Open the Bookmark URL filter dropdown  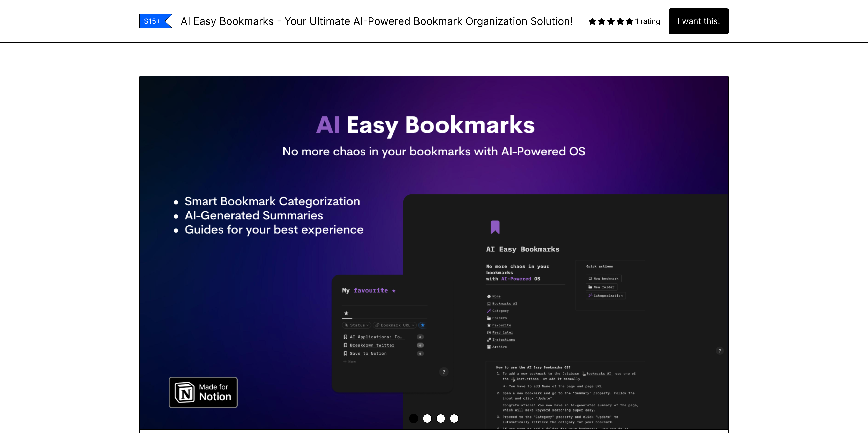[395, 325]
